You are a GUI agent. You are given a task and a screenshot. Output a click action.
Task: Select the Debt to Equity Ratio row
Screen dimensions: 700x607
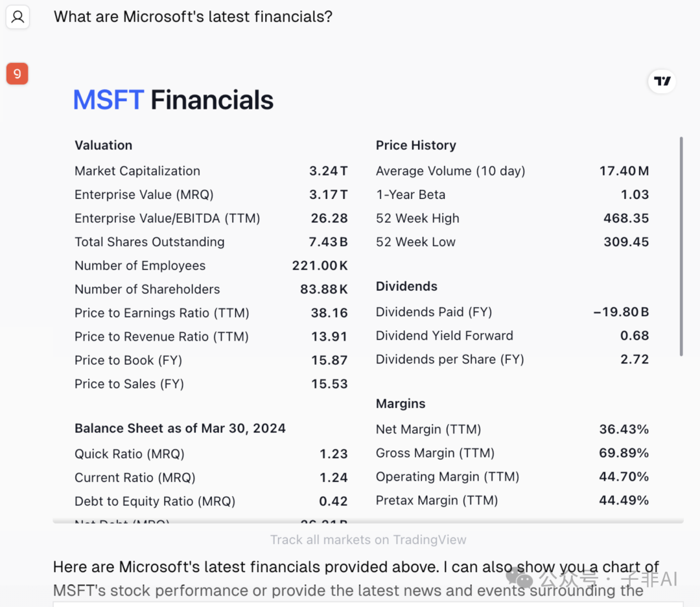(x=211, y=501)
